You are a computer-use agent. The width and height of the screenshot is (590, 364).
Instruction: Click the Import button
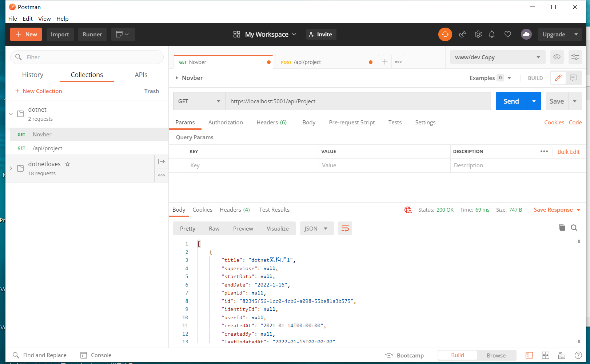point(60,34)
